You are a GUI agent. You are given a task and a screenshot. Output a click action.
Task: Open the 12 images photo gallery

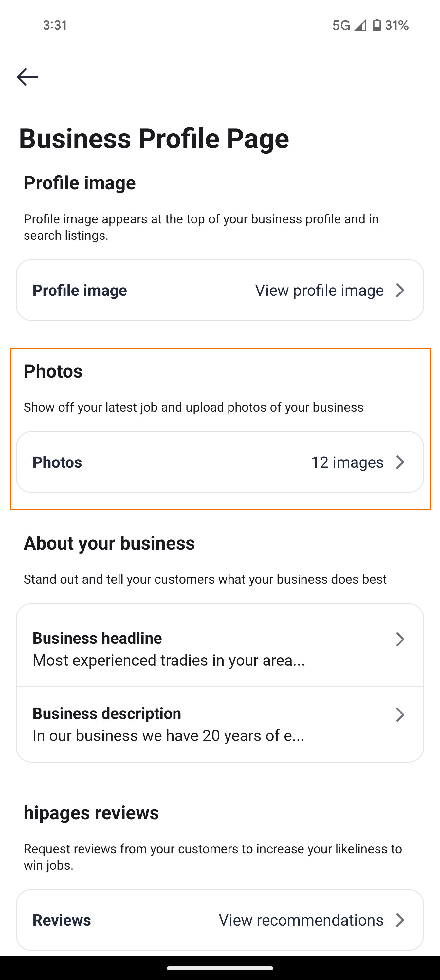[x=347, y=462]
